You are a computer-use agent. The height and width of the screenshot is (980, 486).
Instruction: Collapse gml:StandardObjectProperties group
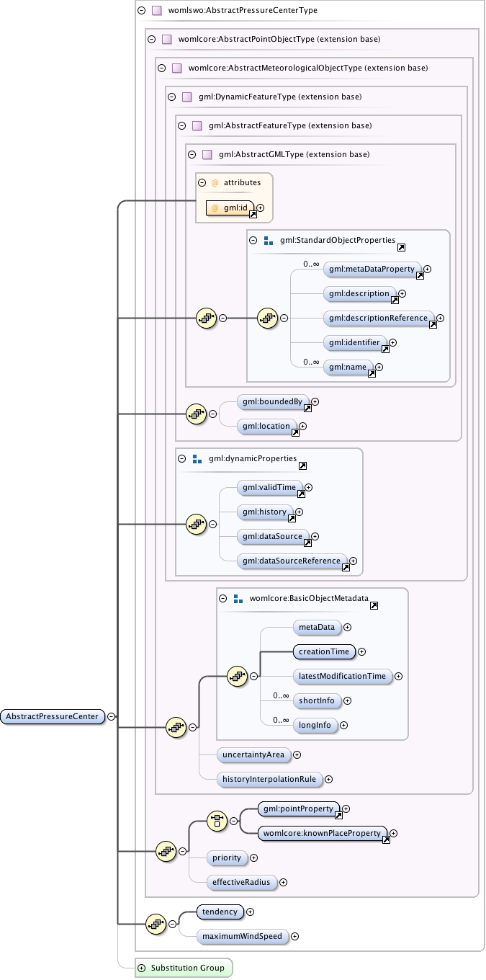253,241
